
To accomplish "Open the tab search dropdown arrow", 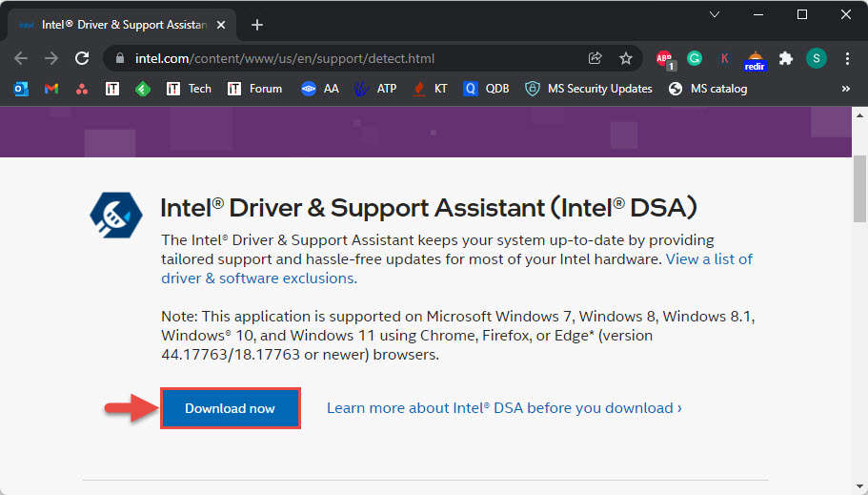I will point(715,15).
